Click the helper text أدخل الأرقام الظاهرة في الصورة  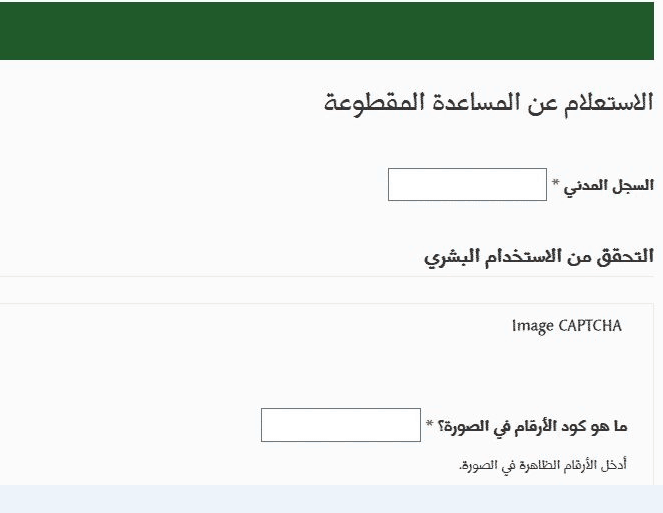click(x=542, y=466)
